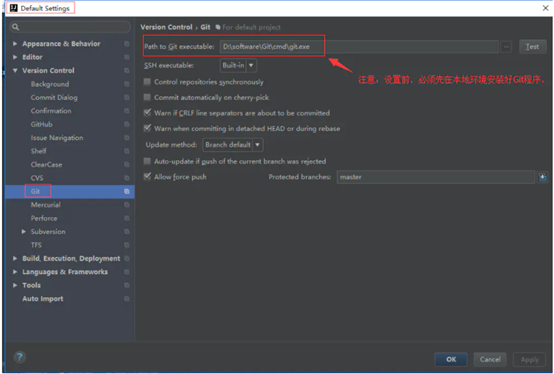This screenshot has height=374, width=554.
Task: Expand the Tools section
Action: point(15,285)
